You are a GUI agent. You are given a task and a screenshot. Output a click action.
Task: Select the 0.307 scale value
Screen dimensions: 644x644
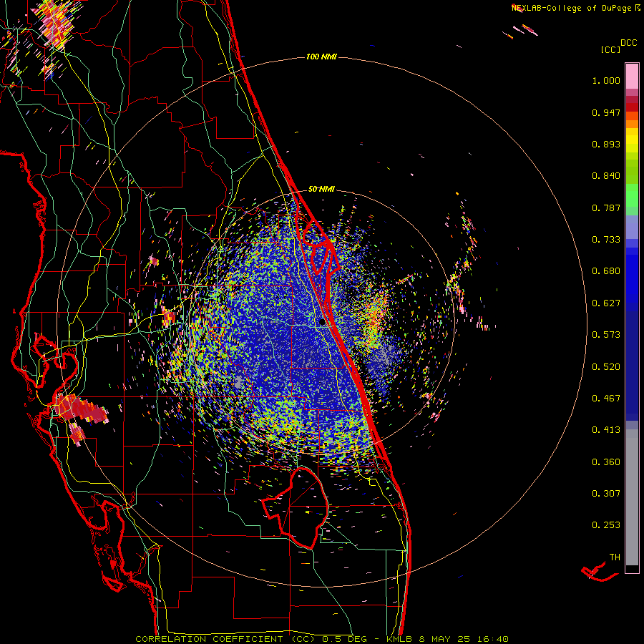pos(606,494)
